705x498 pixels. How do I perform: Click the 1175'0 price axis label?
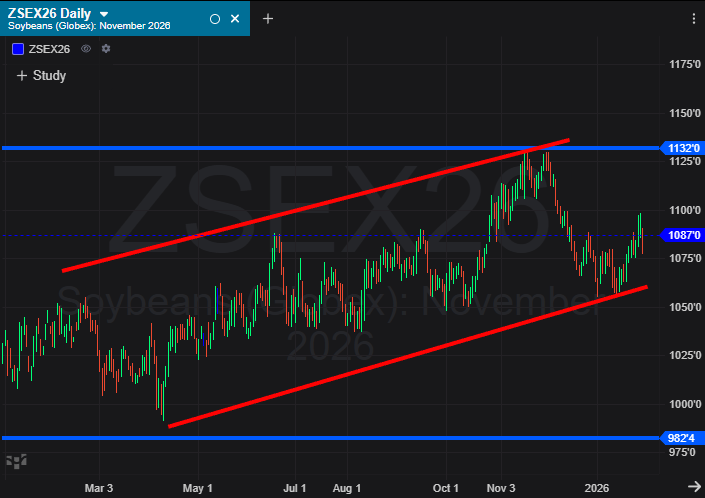tap(685, 64)
